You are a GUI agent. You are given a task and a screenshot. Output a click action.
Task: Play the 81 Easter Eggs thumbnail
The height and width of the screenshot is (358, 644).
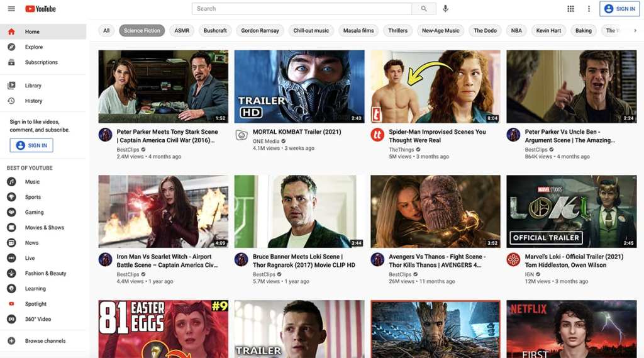(164, 329)
